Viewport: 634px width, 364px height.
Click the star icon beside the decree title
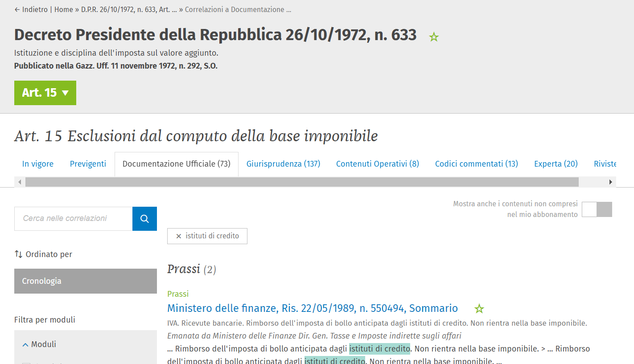tap(434, 37)
